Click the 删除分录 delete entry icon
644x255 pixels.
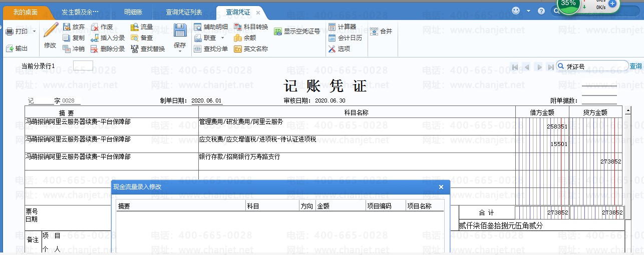tap(95, 48)
